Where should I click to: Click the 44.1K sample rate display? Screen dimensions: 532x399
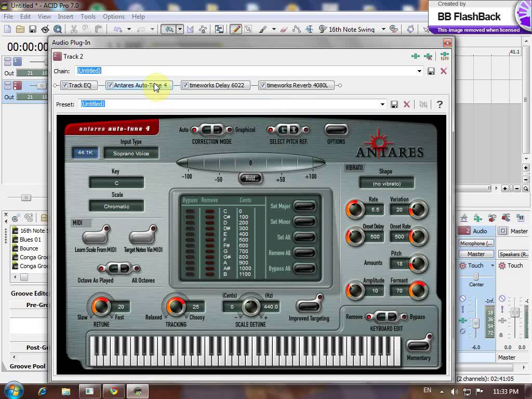point(85,153)
